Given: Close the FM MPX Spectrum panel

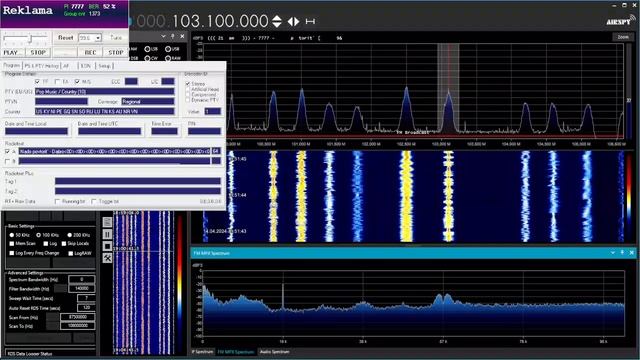Looking at the screenshot, I should click(x=631, y=253).
